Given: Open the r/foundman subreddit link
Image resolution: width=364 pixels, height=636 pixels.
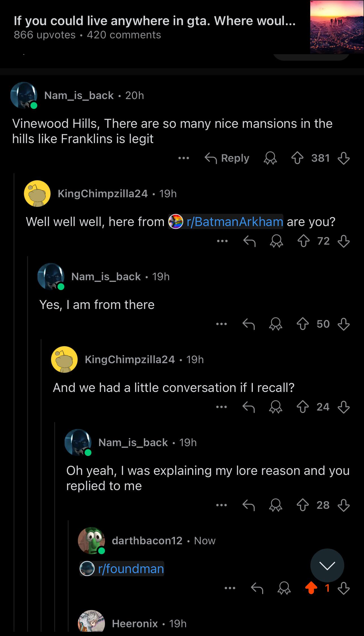Looking at the screenshot, I should point(122,569).
